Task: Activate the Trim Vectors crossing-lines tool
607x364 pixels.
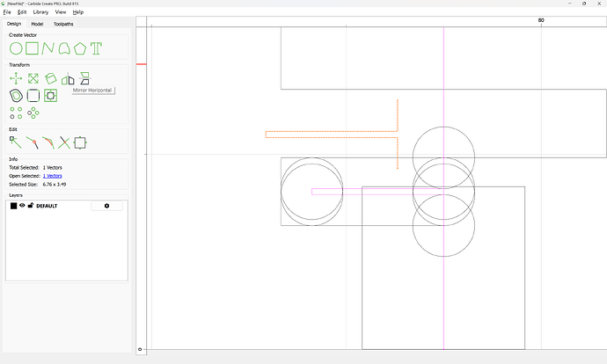Action: pyautogui.click(x=64, y=142)
